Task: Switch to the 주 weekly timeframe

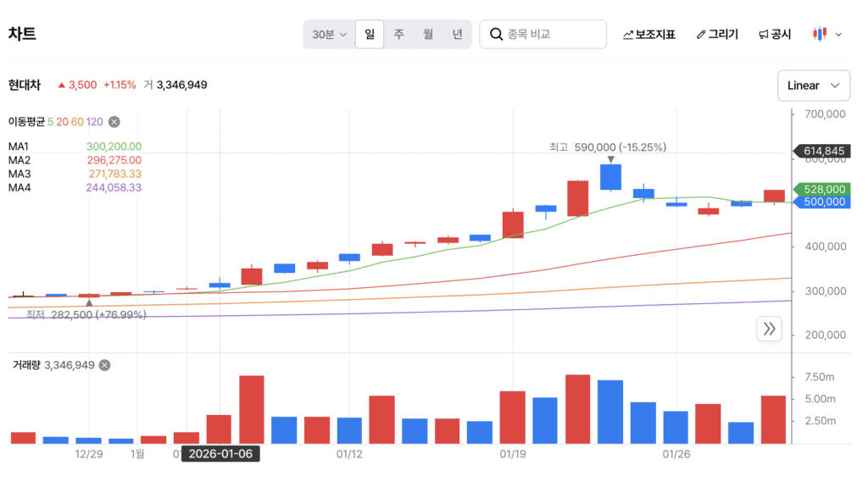Action: click(x=398, y=35)
